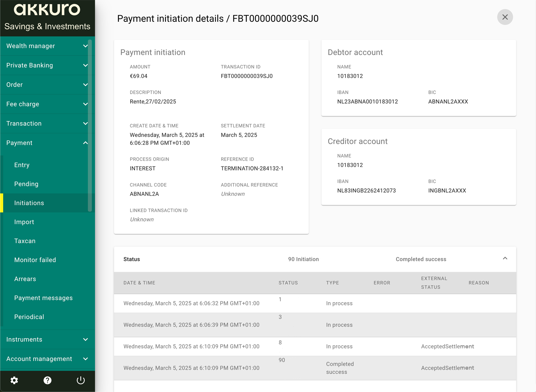
Task: Expand the Fee charge menu
Action: [48, 104]
